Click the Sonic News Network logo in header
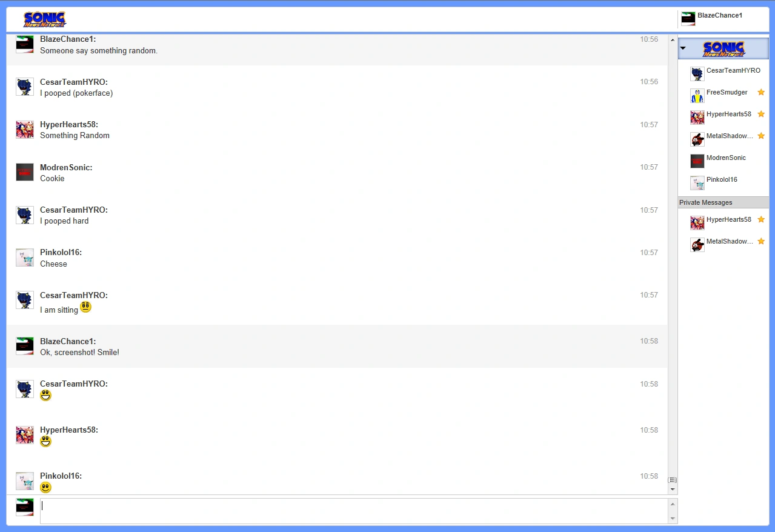Screen dimensions: 775x532 click(44, 19)
